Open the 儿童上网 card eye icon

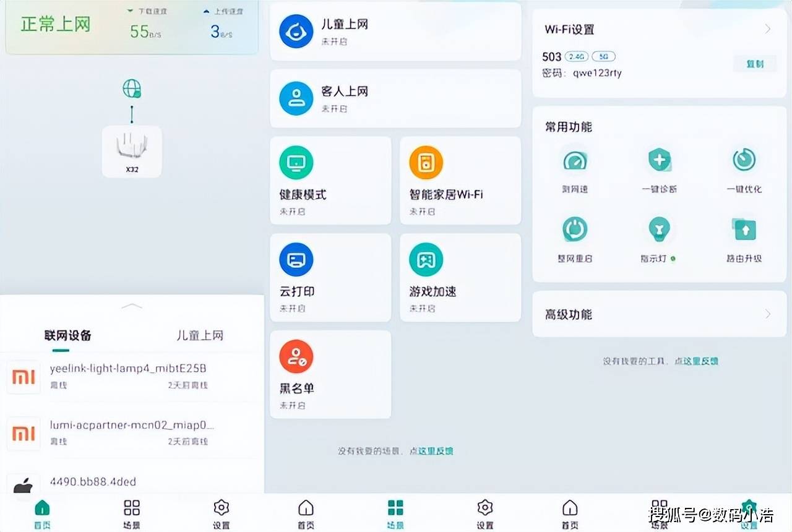[x=296, y=32]
